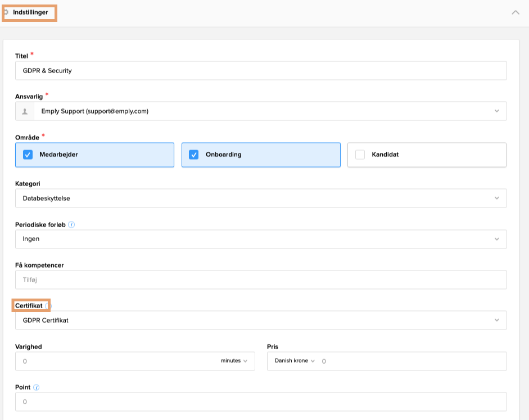The width and height of the screenshot is (529, 420).
Task: Click info icon next to Periodiske forløb
Action: coord(71,224)
